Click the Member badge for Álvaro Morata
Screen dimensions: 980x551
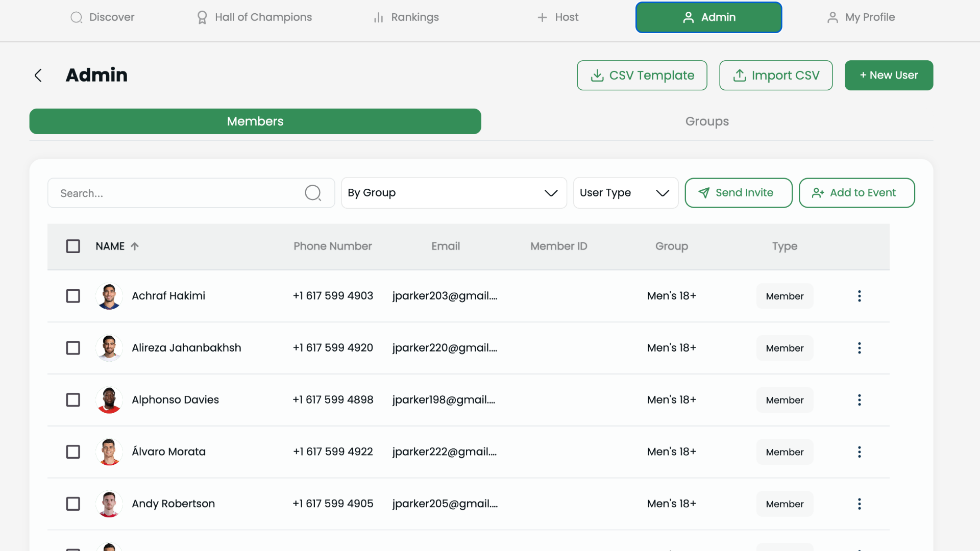coord(785,452)
